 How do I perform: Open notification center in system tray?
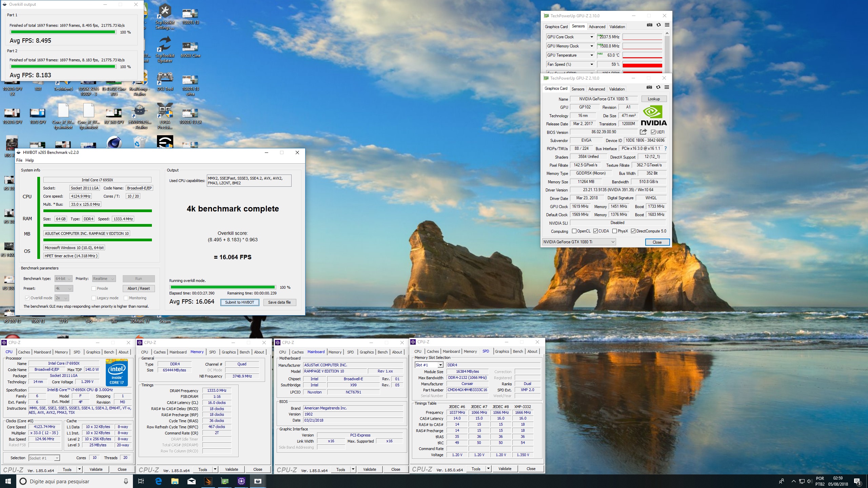pyautogui.click(x=857, y=481)
